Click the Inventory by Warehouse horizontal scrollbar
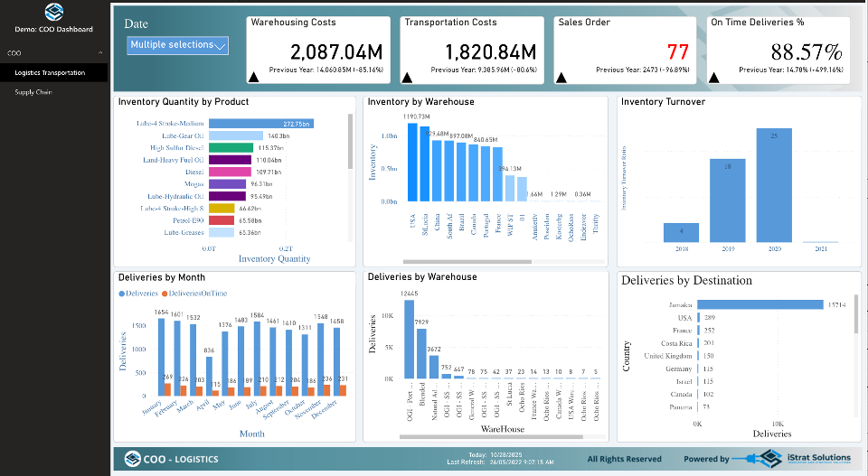The image size is (868, 476). pos(467,262)
